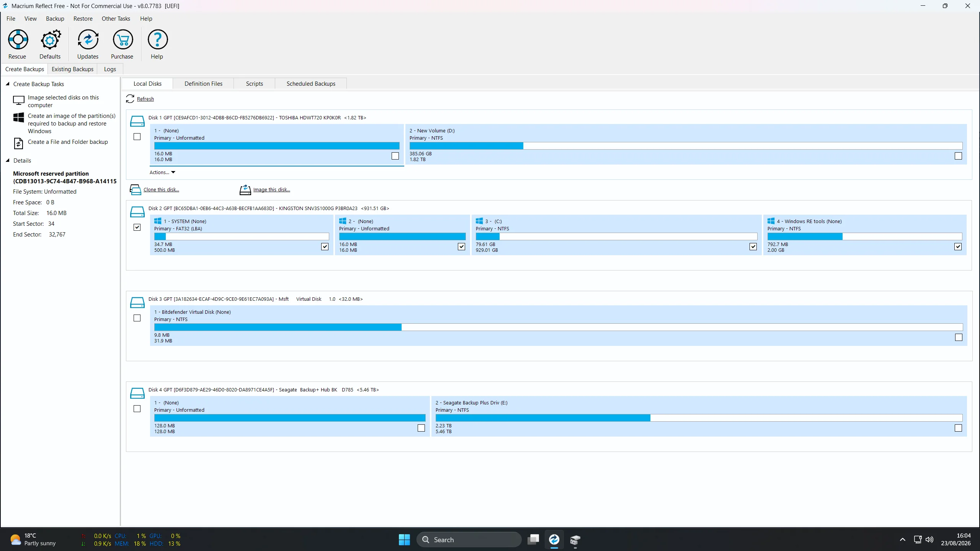Open the Logs tab

[110, 69]
